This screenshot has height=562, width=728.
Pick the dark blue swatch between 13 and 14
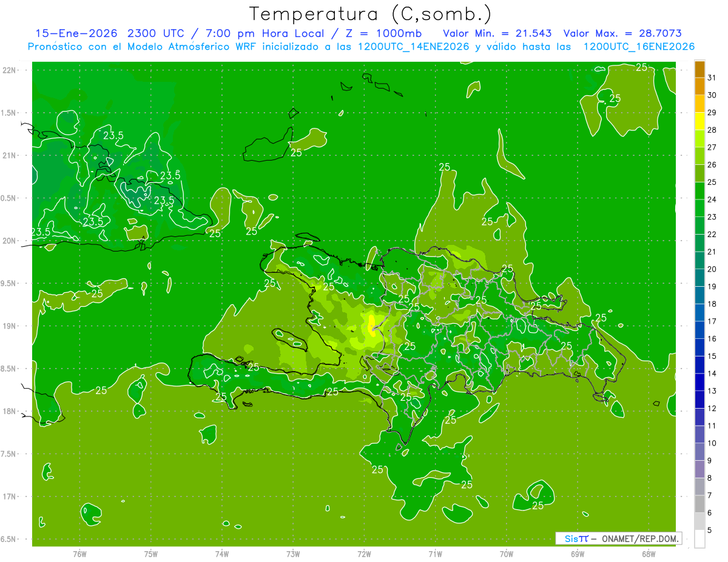point(699,383)
